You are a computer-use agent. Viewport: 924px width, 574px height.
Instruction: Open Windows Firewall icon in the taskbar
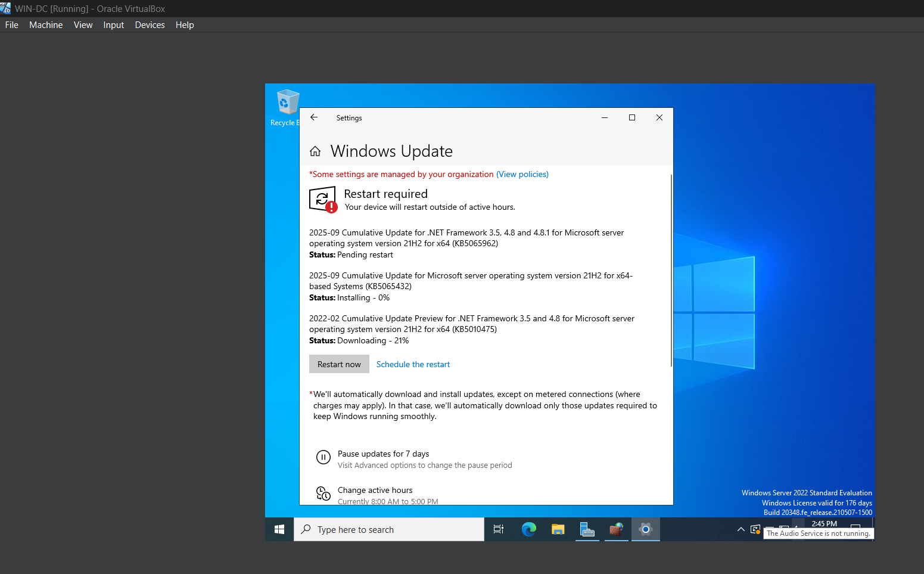tap(616, 529)
